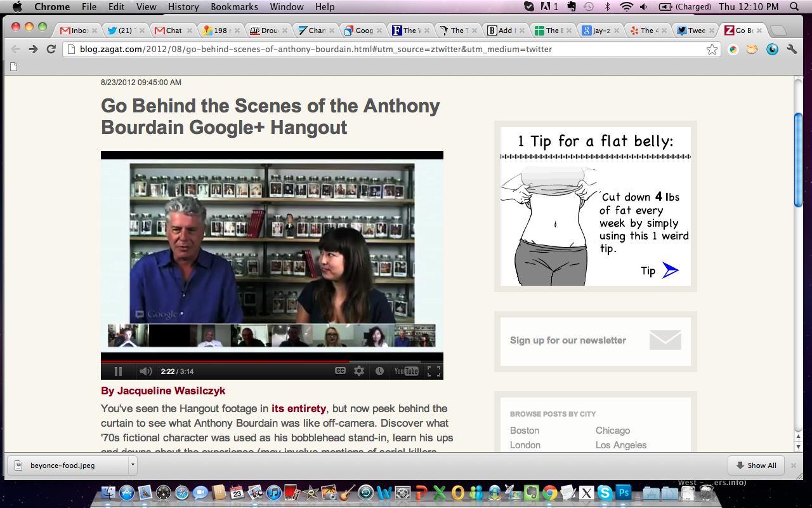
Task: Toggle closed captions with the CC button
Action: 341,371
